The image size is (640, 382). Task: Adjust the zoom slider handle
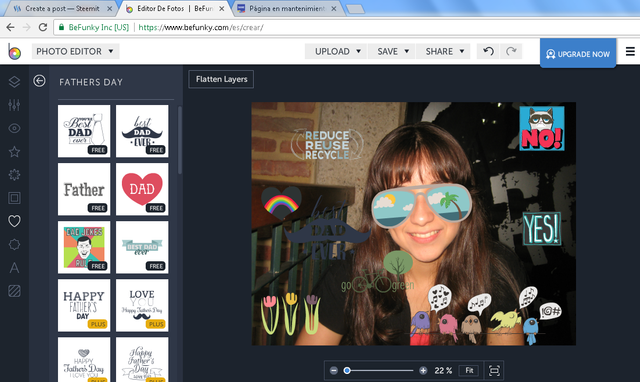[347, 371]
